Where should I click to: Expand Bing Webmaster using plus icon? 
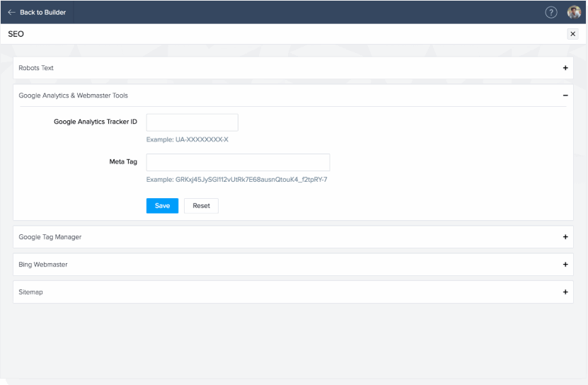point(565,265)
